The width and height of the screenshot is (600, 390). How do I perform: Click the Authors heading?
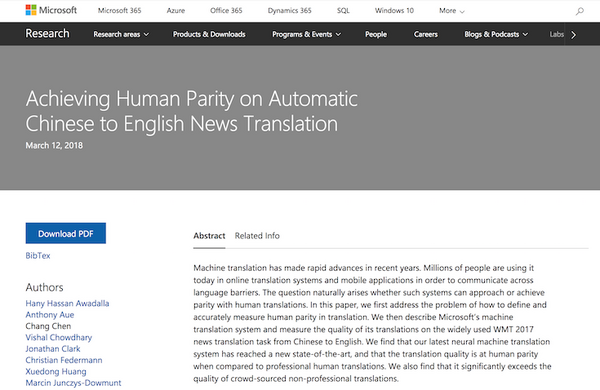(x=44, y=287)
